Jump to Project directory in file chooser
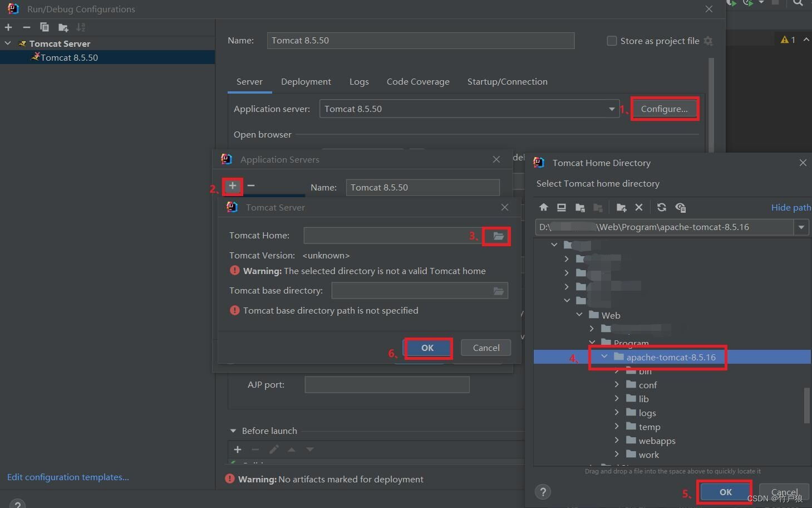Screen dimensions: 812x508 pyautogui.click(x=580, y=207)
